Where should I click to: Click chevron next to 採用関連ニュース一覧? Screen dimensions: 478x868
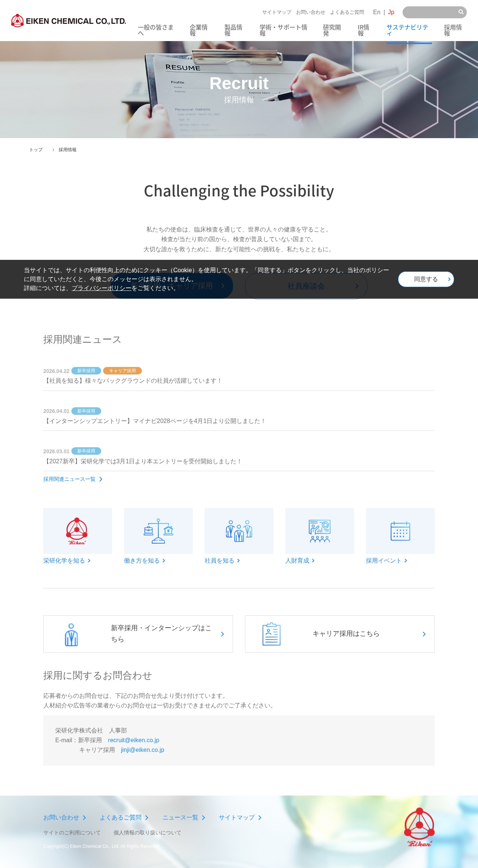tap(101, 479)
